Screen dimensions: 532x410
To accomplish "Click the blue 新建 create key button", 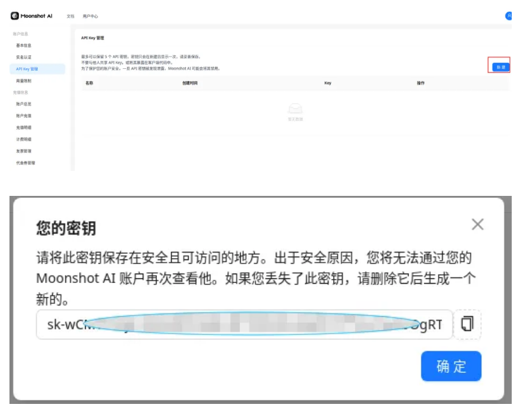I will click(501, 67).
